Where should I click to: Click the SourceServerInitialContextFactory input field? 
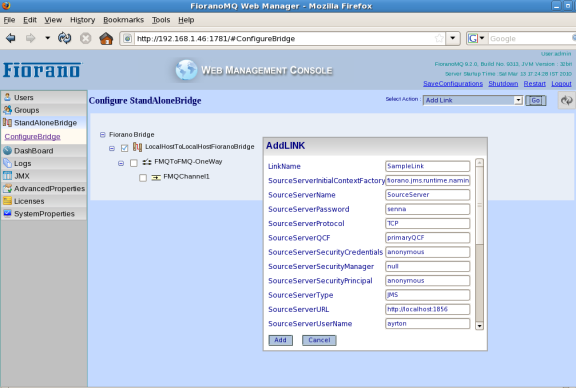[428, 180]
